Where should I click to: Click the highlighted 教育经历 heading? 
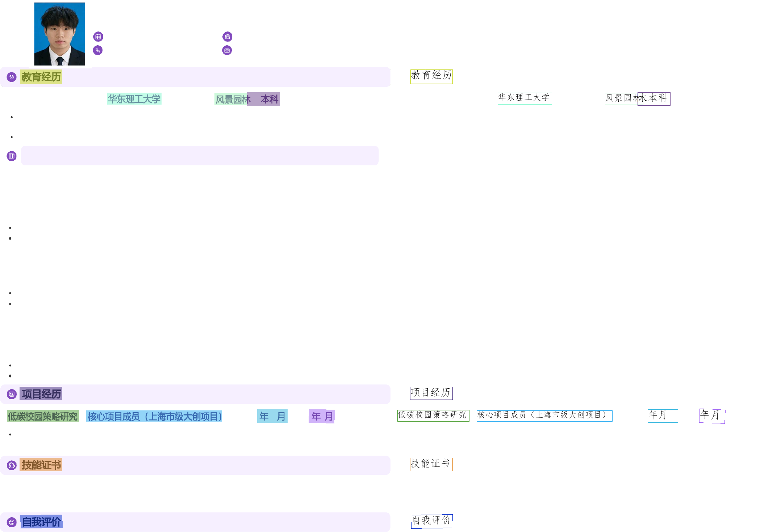(41, 77)
